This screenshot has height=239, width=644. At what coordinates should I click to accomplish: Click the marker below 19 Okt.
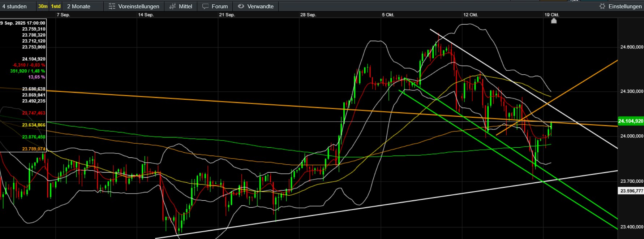pyautogui.click(x=554, y=21)
